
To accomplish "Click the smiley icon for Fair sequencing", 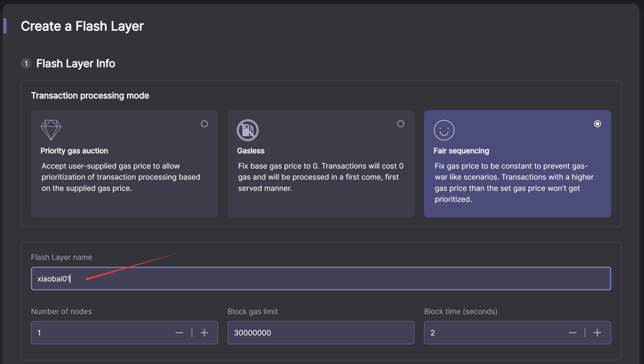I will coord(444,130).
